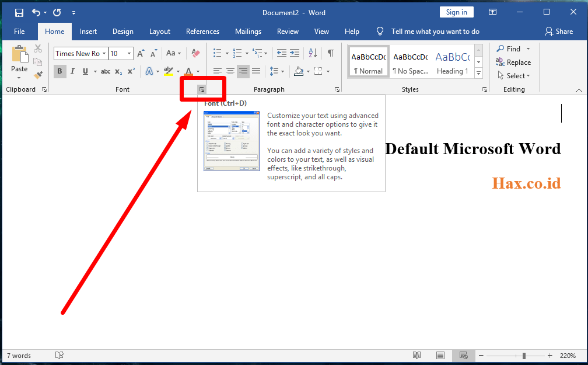Image resolution: width=588 pixels, height=365 pixels.
Task: Clear all formatting with eraser icon
Action: coord(195,53)
